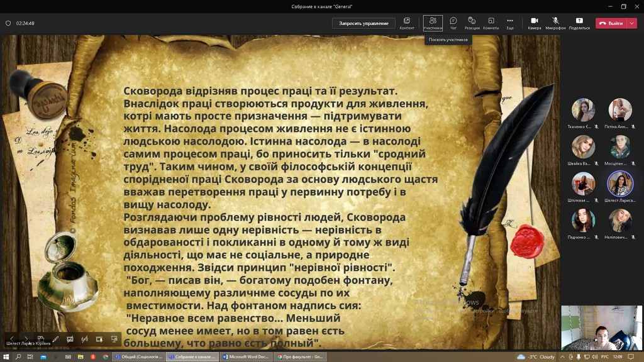Click the presenter monitor icon on slide toolbar
The image size is (644, 362).
(x=114, y=339)
